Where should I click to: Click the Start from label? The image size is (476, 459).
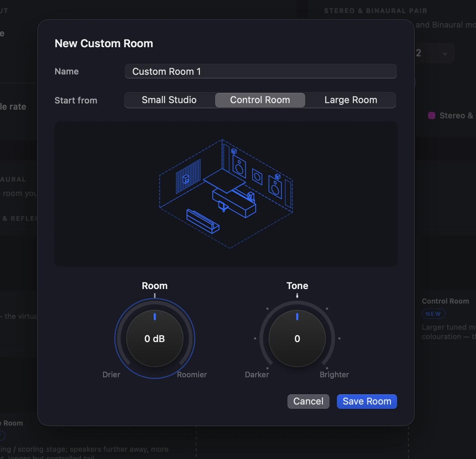(x=76, y=100)
